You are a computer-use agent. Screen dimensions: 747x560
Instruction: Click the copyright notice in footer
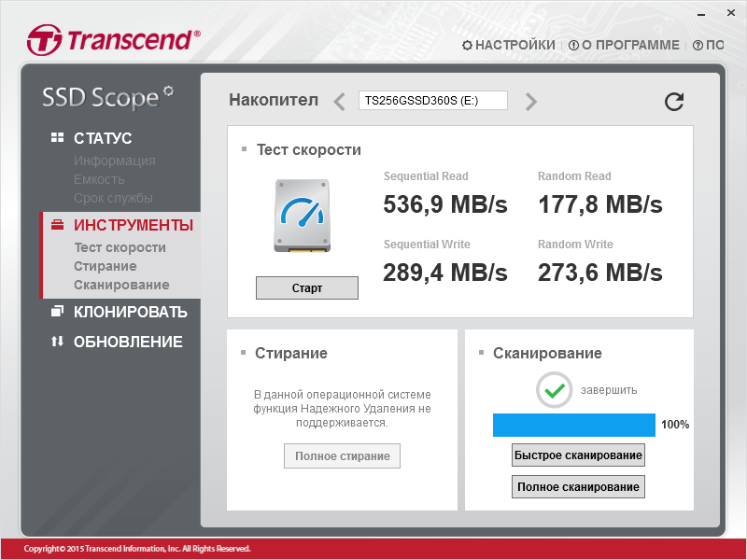click(137, 549)
